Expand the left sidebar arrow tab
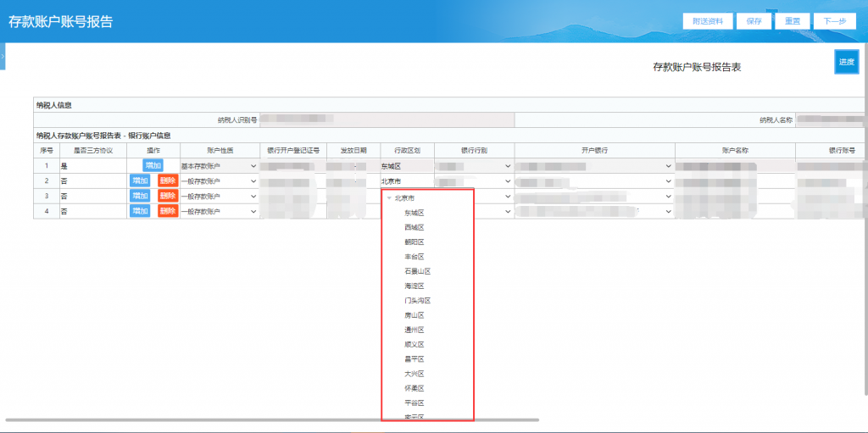 point(3,56)
